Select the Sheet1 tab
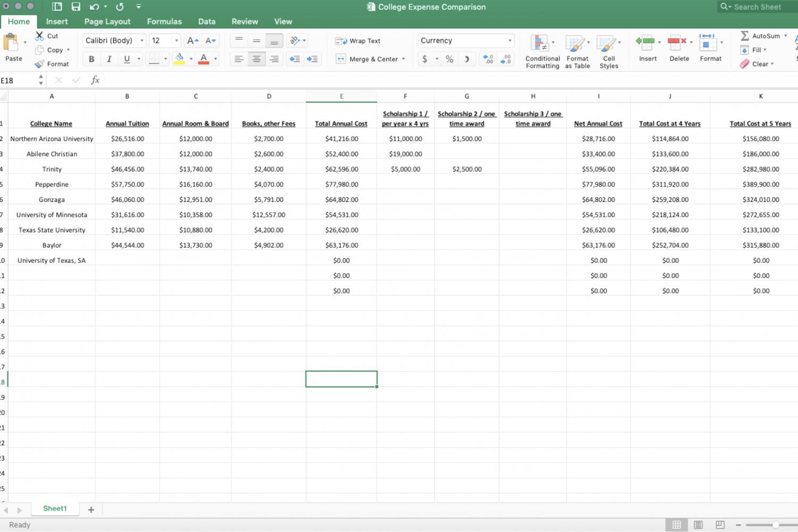Screen dimensions: 798x532 (x=55, y=509)
